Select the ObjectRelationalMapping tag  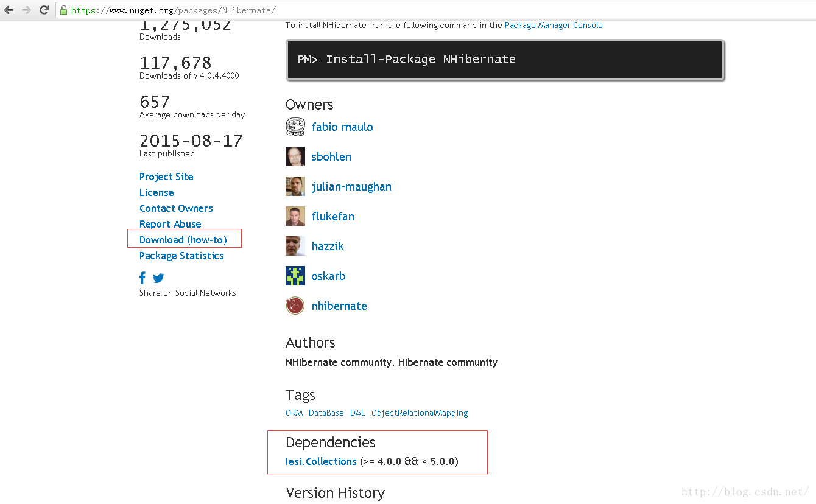(420, 413)
